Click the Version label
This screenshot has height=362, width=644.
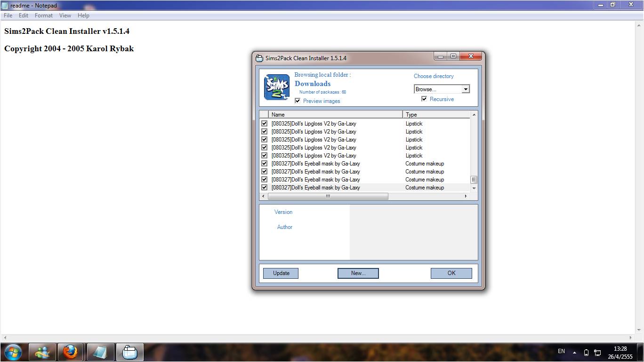283,212
